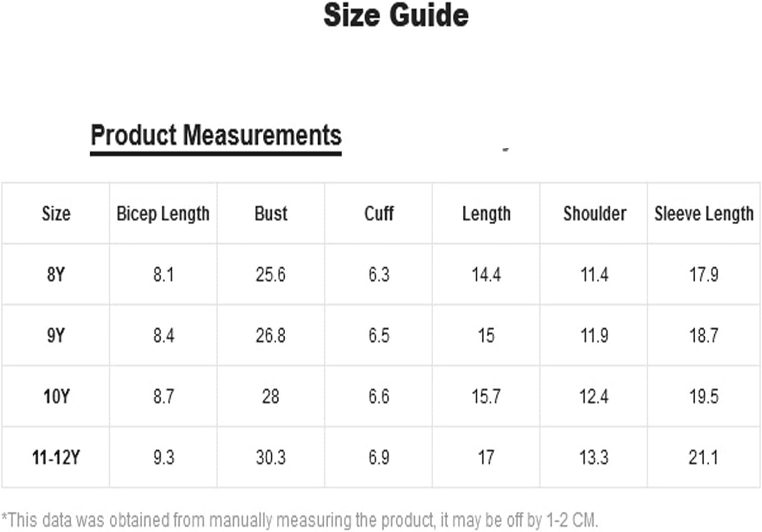The image size is (762, 532).
Task: Click the 25.6 bust value for 8Y
Action: 271,274
